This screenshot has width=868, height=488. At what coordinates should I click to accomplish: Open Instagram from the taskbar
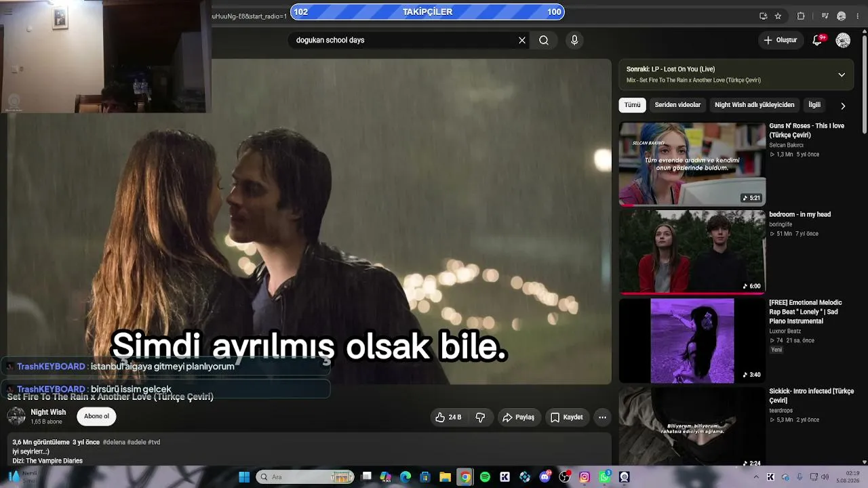coord(585,477)
